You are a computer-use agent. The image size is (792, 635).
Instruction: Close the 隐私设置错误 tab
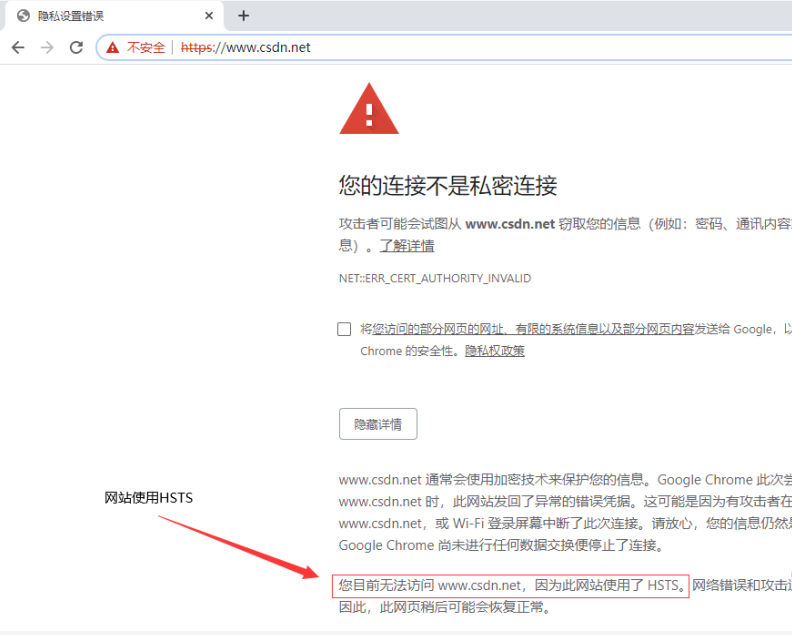(x=209, y=16)
